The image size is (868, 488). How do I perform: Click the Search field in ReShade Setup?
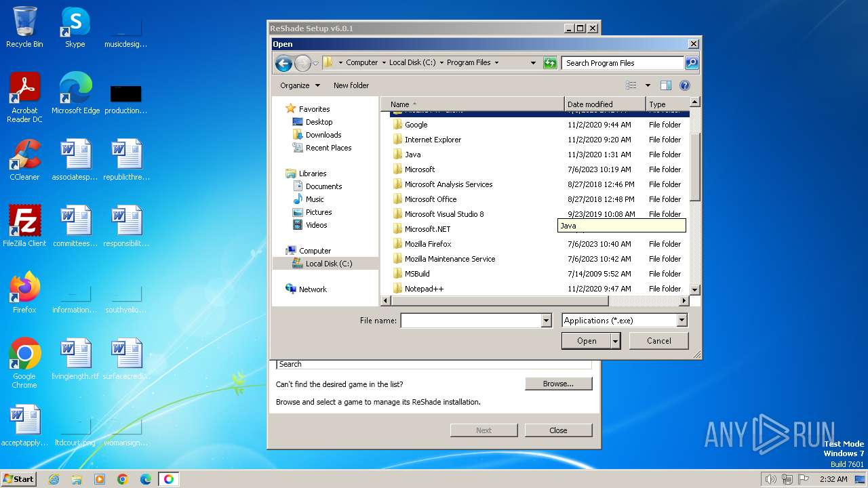coord(433,364)
